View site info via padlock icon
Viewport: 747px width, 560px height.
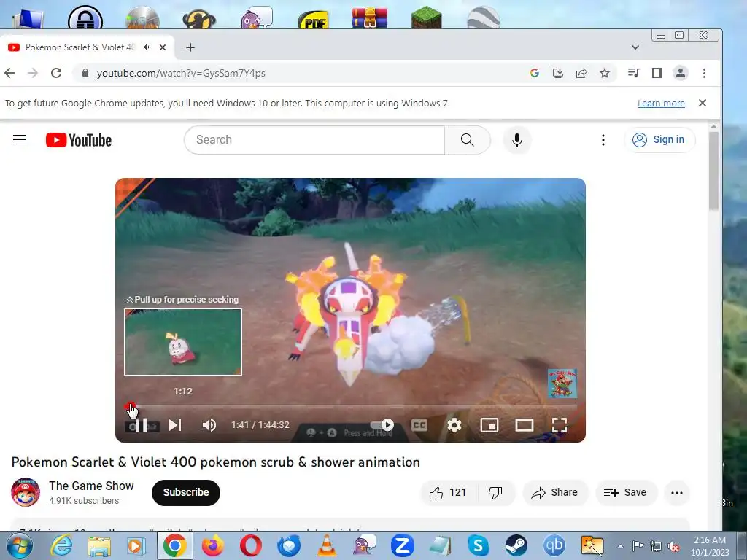point(85,73)
